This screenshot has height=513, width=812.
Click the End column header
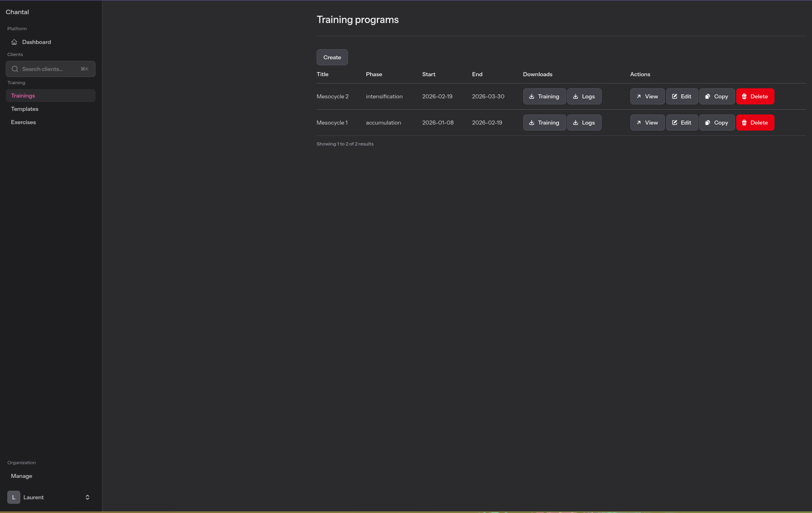(477, 74)
